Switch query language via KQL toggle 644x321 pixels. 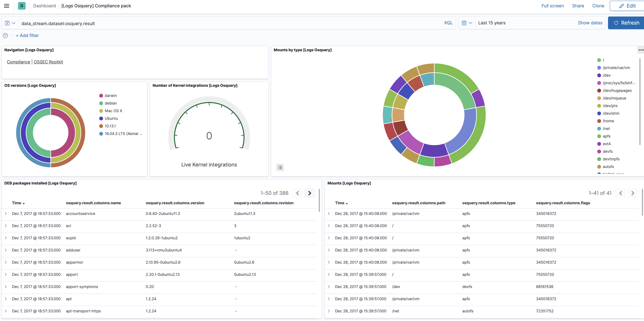tap(448, 23)
